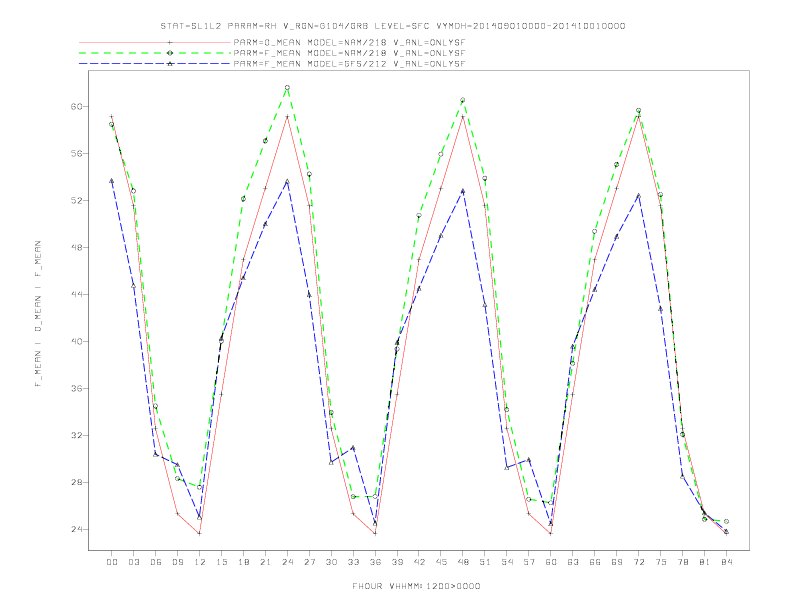Screen dimensions: 792x612
Task: Click y-axis tick value 56
Action: (75, 154)
